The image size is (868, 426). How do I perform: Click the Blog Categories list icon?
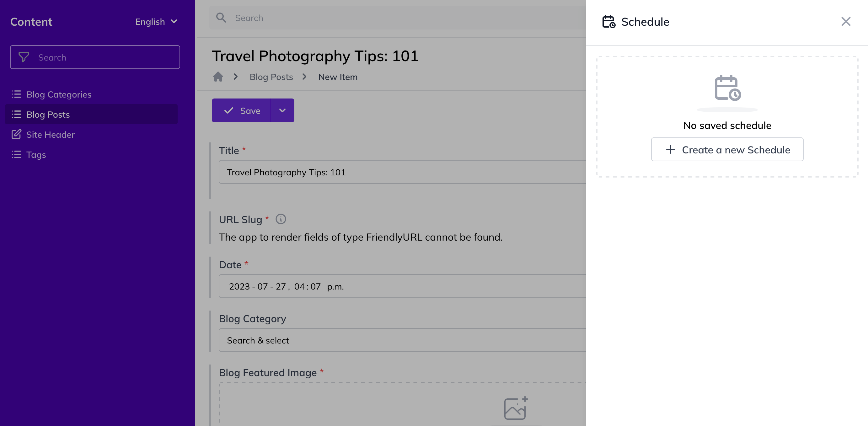tap(16, 94)
